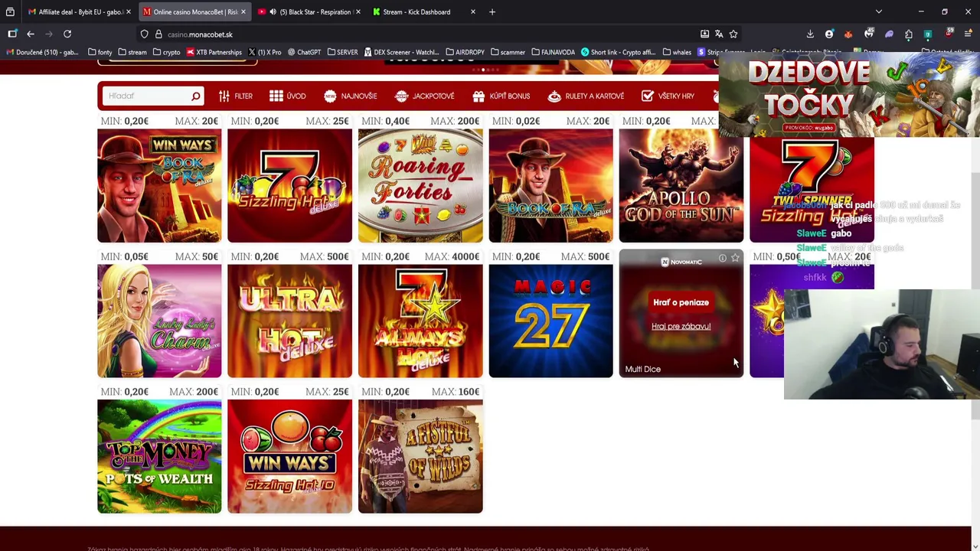Click the site shield icon in the address bar
Screen dimensions: 980x551
[x=144, y=34]
